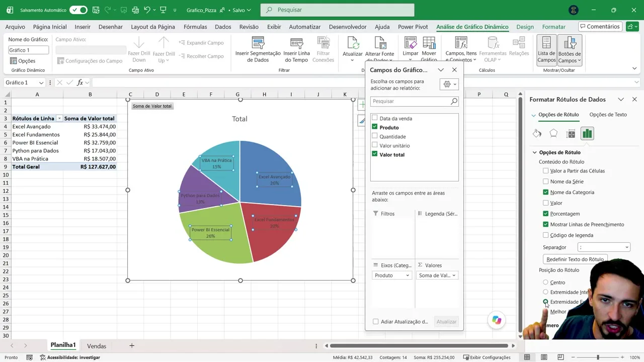Select size and properties icon
644x362 pixels.
pos(571,133)
